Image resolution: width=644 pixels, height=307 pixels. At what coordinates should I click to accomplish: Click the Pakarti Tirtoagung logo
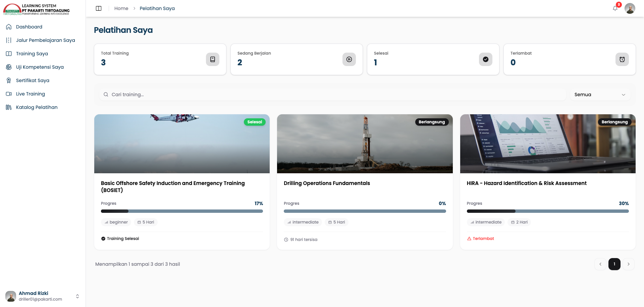pos(37,9)
